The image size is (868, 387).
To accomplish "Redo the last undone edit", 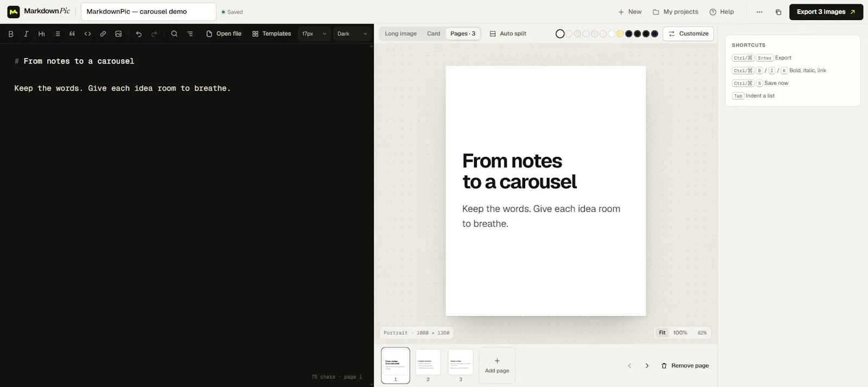I will point(154,34).
